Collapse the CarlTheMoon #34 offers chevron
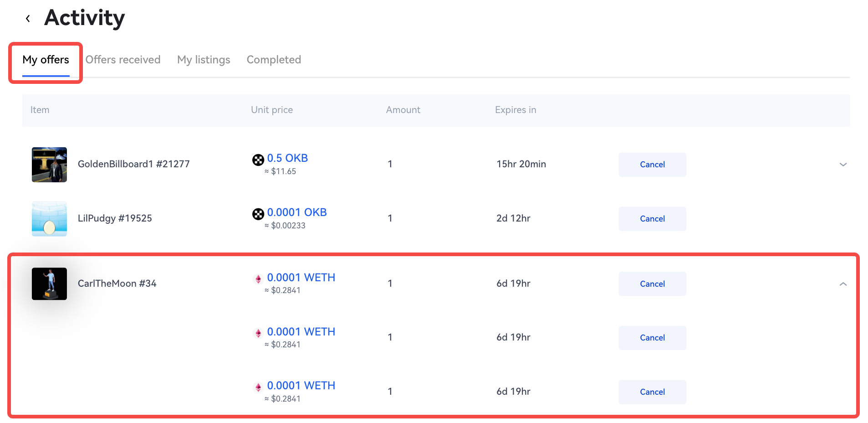The image size is (868, 423). (x=843, y=284)
